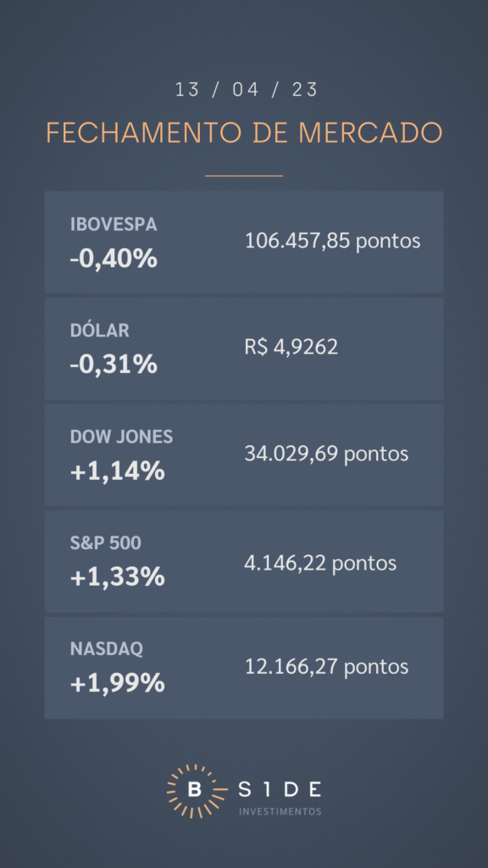The width and height of the screenshot is (488, 868).
Task: Click the R$ 4,9262 exchange rate
Action: [291, 347]
